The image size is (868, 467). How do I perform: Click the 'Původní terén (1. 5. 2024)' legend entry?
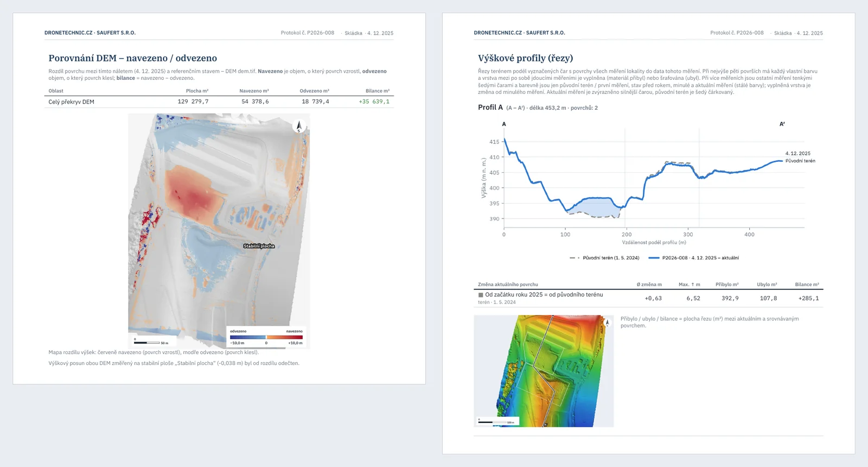click(x=604, y=258)
